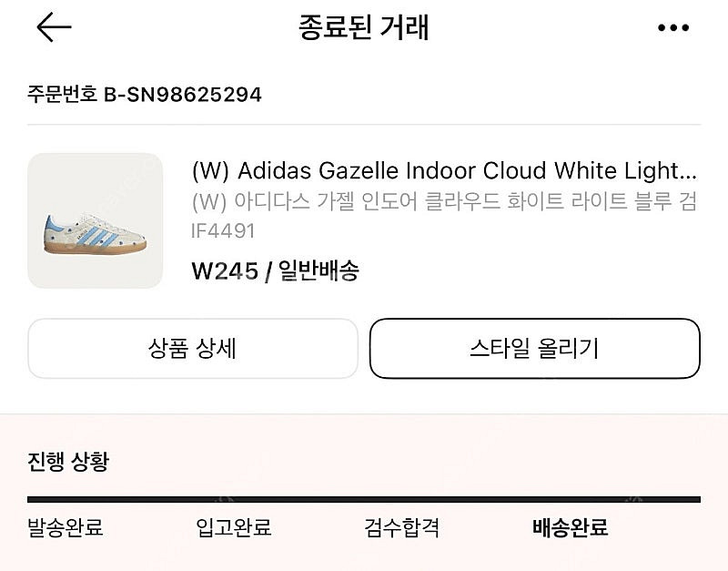This screenshot has width=728, height=571.
Task: Click the model code IF4491
Action: (223, 231)
